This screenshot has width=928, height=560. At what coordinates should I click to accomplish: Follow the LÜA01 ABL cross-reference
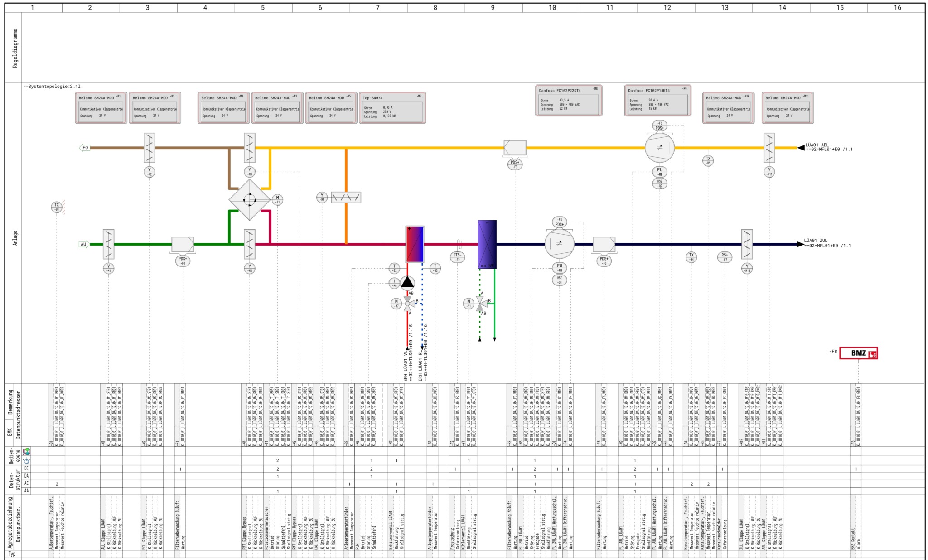tap(829, 147)
